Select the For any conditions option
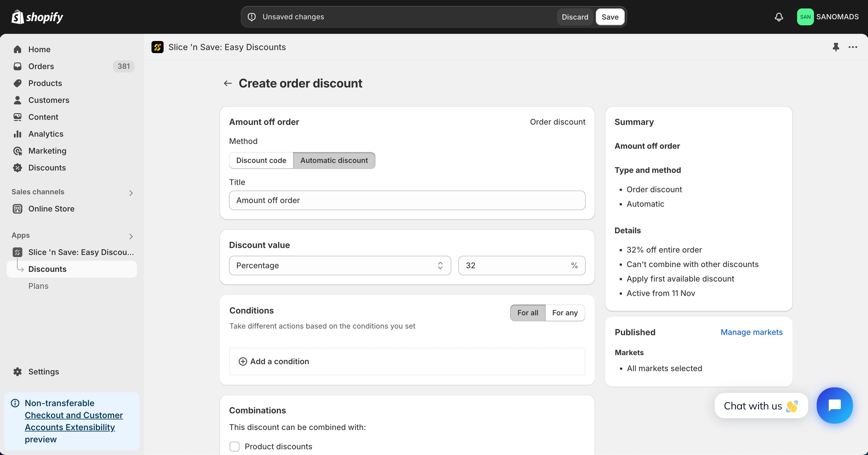Viewport: 868px width, 455px height. click(x=565, y=313)
